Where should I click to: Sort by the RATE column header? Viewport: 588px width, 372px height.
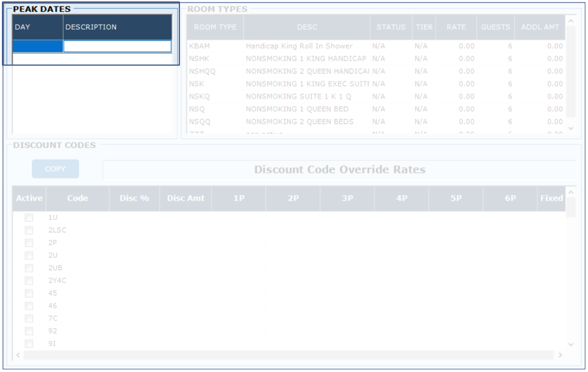[456, 27]
